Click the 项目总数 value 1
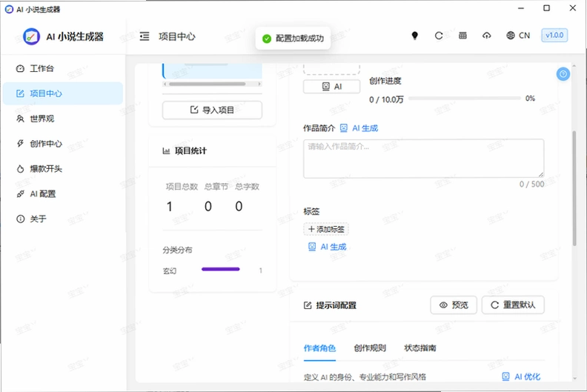 tap(170, 206)
